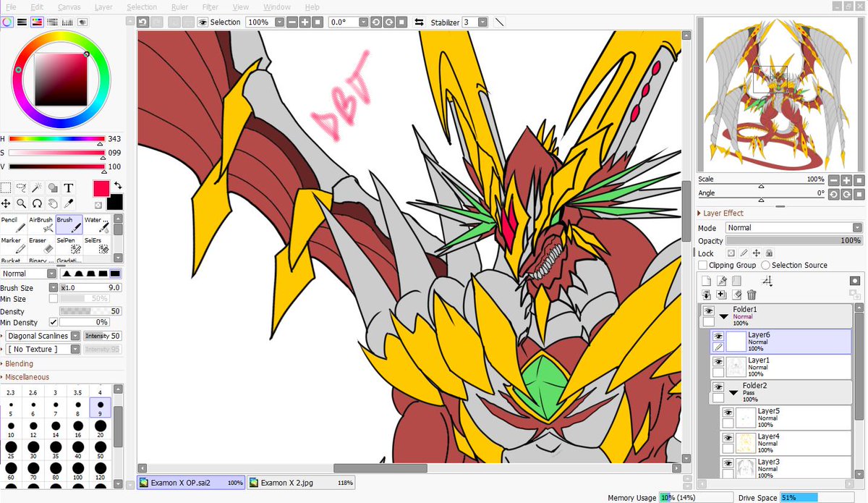Viewport: 868px width, 503px height.
Task: Select brush size 9 preset
Action: (x=100, y=407)
